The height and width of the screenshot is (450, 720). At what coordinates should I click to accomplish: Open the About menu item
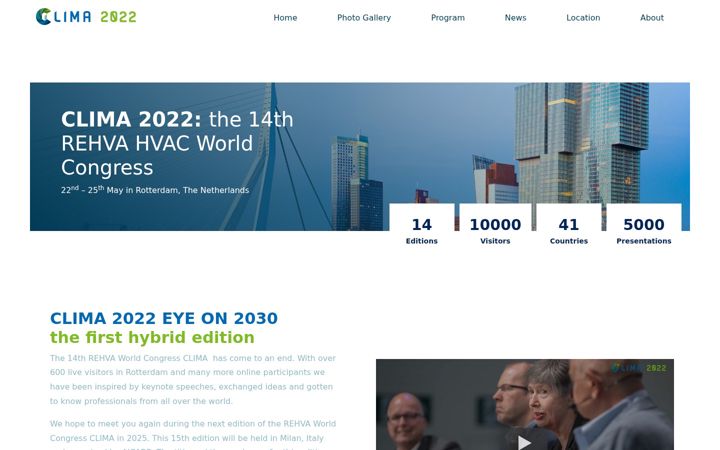(x=652, y=18)
